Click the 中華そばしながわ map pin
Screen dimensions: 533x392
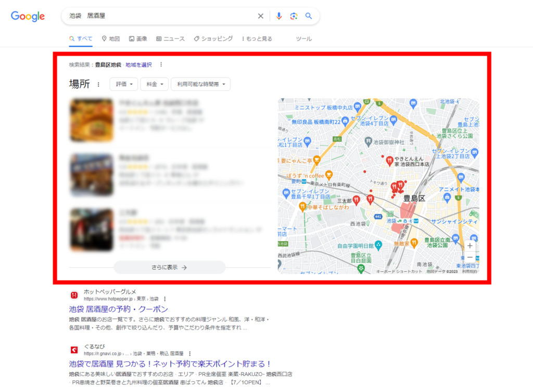click(x=302, y=206)
